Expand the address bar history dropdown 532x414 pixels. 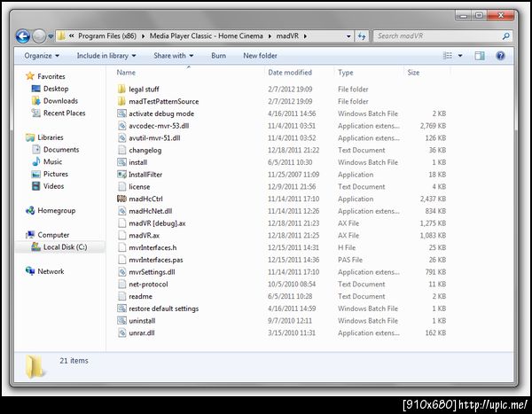click(348, 36)
